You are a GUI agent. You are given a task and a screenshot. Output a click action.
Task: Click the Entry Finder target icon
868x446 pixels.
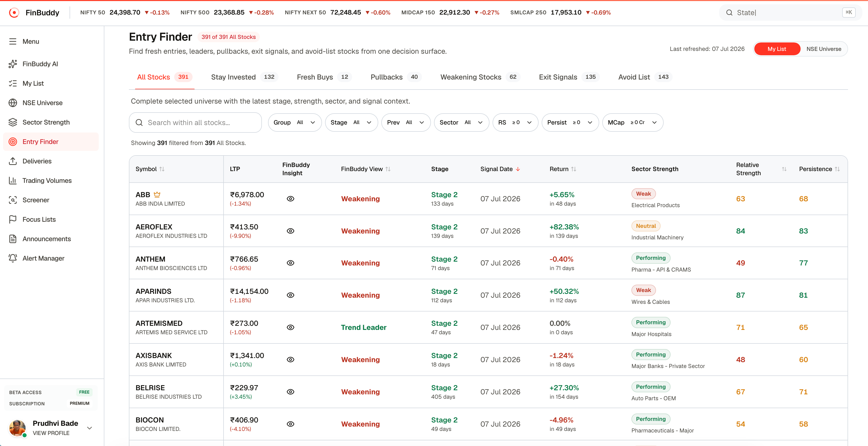coord(13,142)
